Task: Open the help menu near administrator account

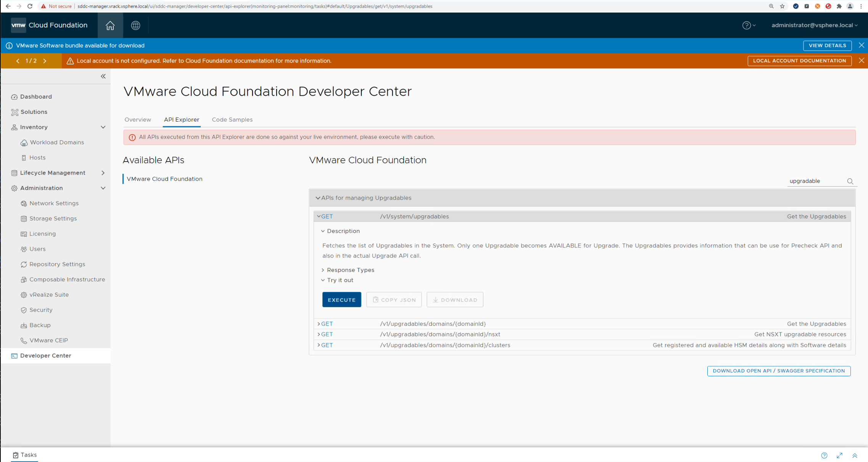Action: (x=747, y=25)
